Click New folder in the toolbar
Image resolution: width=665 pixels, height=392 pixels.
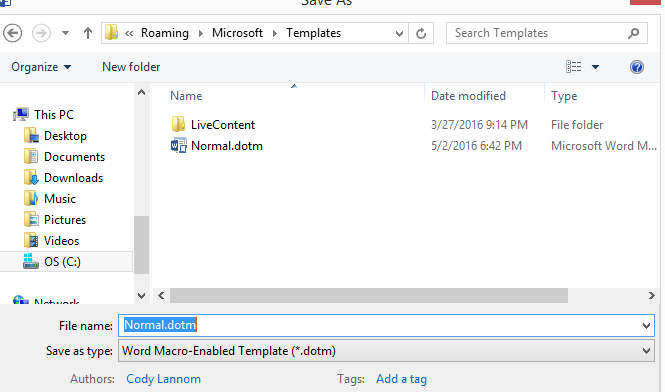131,67
